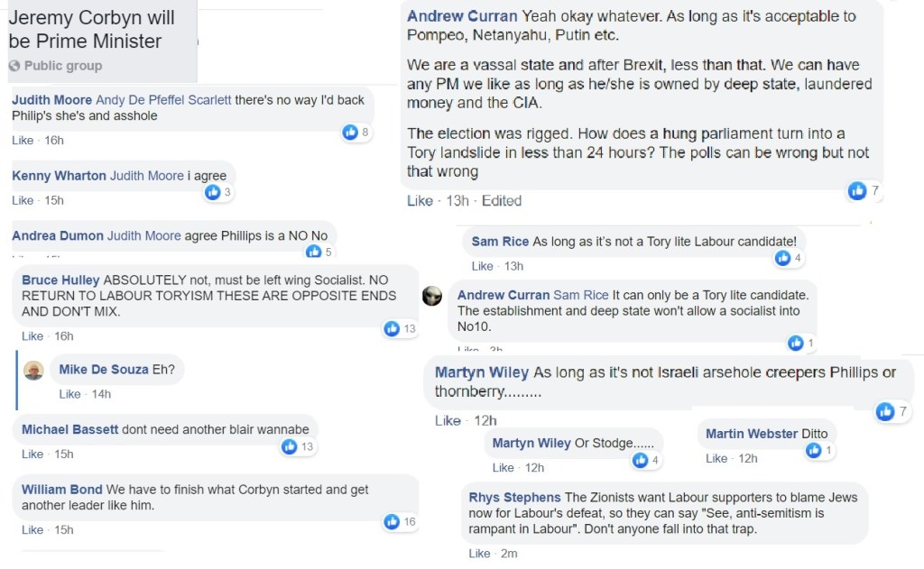The width and height of the screenshot is (924, 569).
Task: Click the like reaction icon on Martin Webster's comment
Action: point(814,450)
